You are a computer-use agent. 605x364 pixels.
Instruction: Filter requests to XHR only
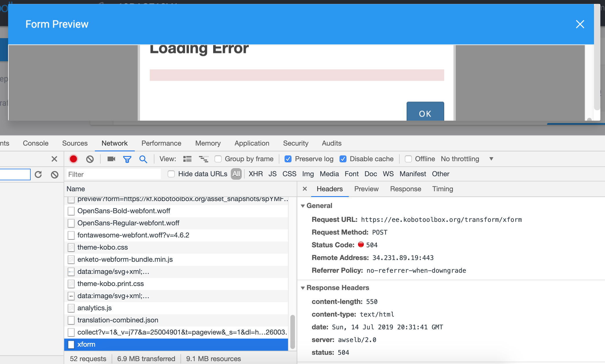256,174
